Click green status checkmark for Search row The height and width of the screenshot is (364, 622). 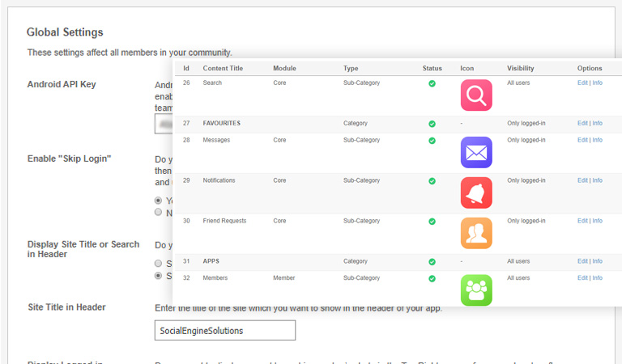432,83
